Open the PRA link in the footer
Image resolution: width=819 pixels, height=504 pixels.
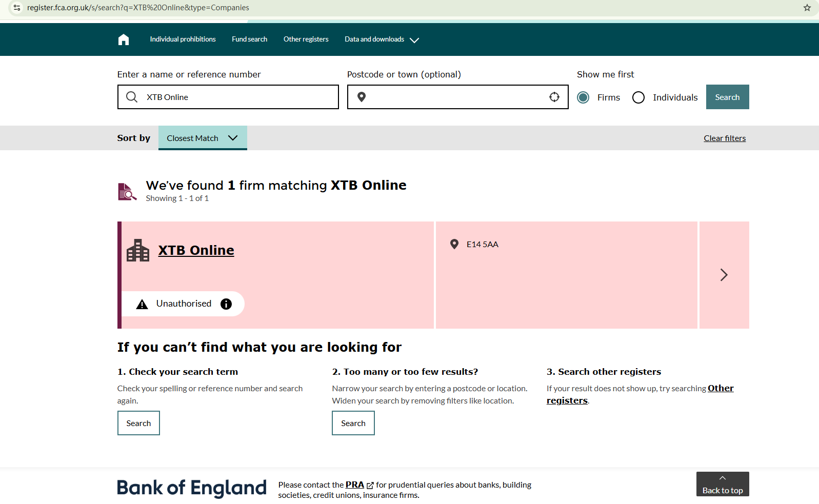pos(355,485)
